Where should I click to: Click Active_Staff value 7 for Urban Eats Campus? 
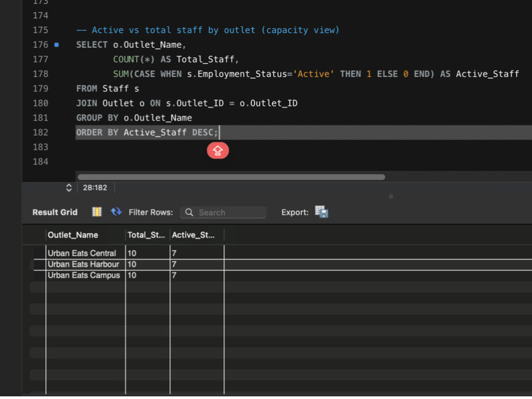click(x=197, y=275)
